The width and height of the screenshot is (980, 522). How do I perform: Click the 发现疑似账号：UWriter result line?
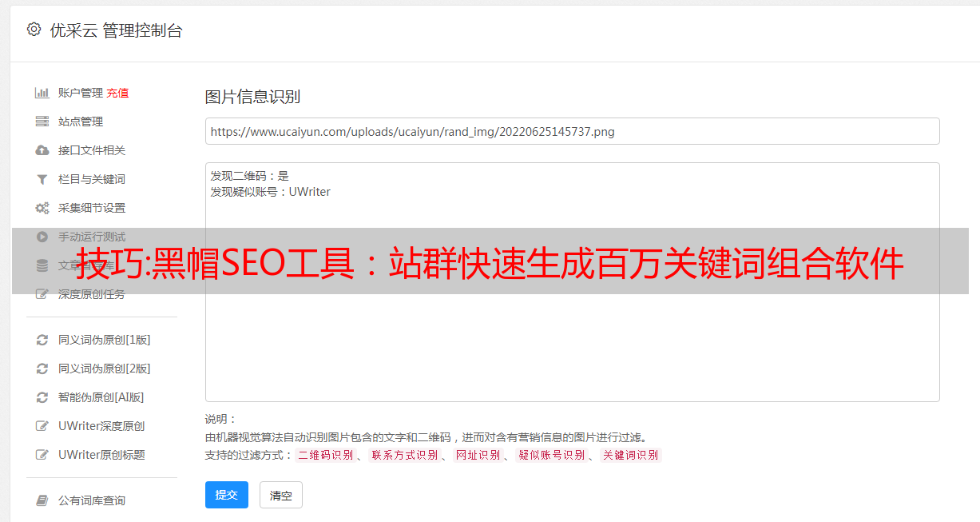point(271,192)
